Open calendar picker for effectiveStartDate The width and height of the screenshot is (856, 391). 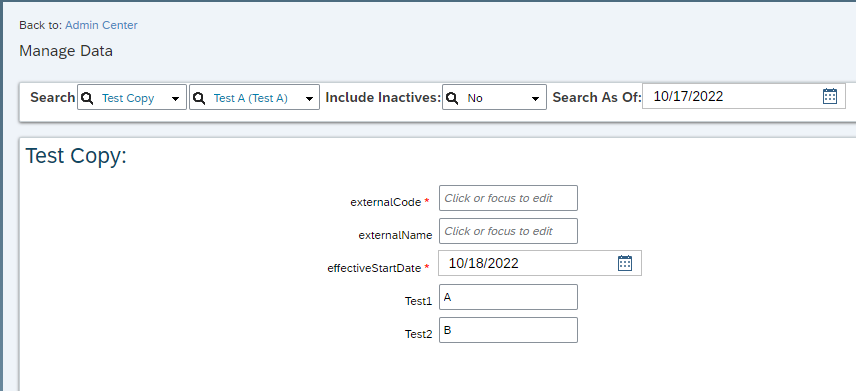625,263
